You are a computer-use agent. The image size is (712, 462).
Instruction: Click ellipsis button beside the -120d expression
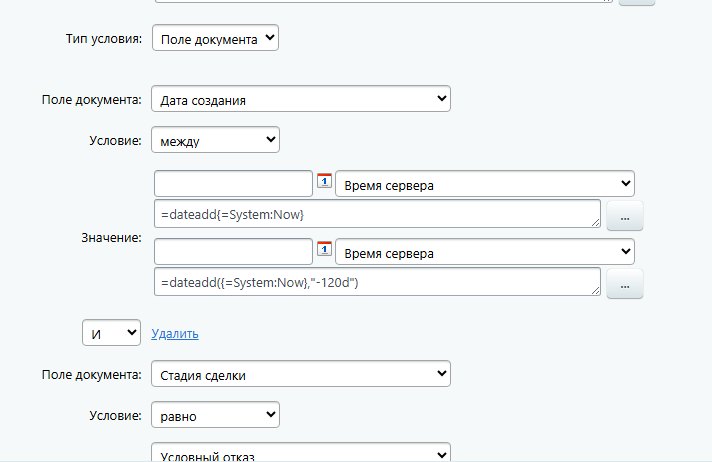pos(624,284)
